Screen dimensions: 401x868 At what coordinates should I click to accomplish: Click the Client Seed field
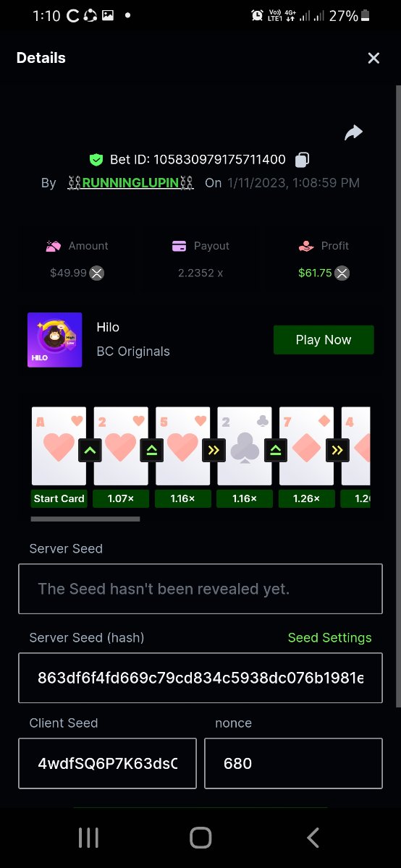pyautogui.click(x=107, y=763)
